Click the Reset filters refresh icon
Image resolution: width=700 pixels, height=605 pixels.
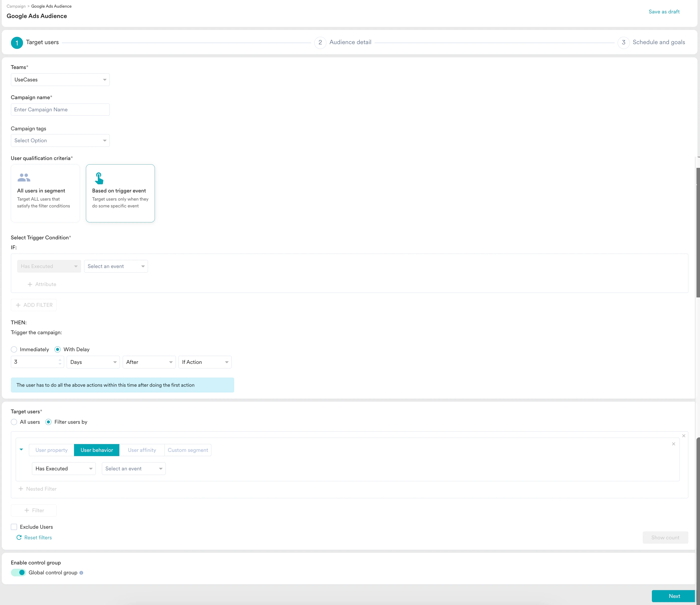point(19,537)
